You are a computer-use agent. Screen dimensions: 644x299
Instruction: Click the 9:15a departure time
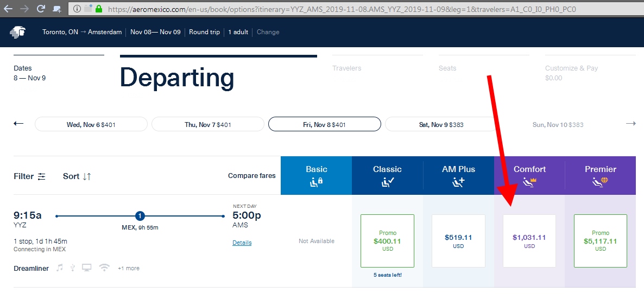(28, 215)
